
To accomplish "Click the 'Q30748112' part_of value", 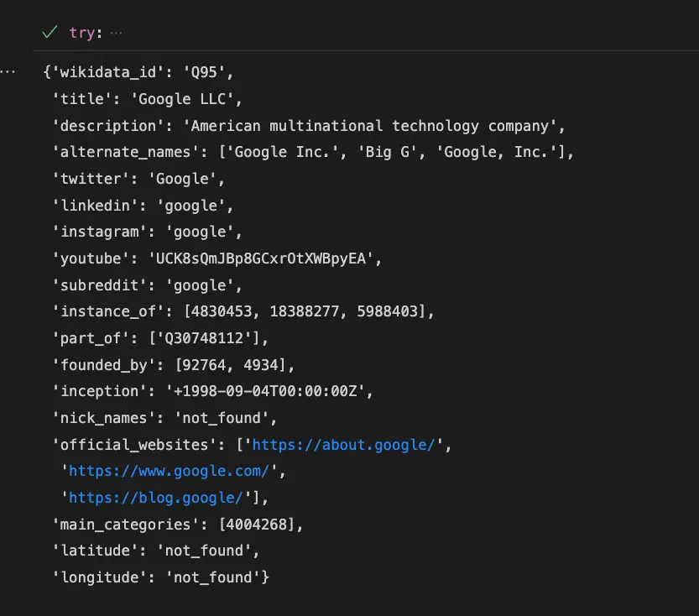I will (204, 339).
